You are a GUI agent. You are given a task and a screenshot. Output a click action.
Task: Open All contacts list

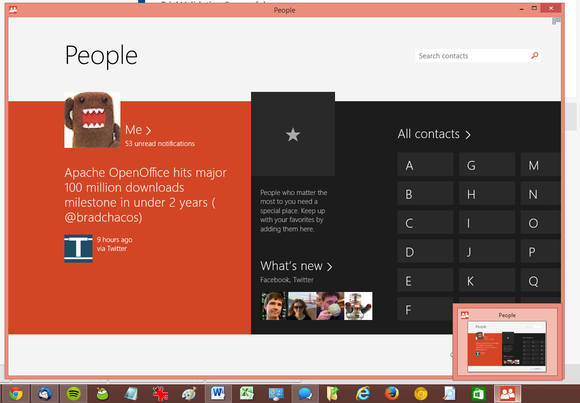[x=434, y=134]
